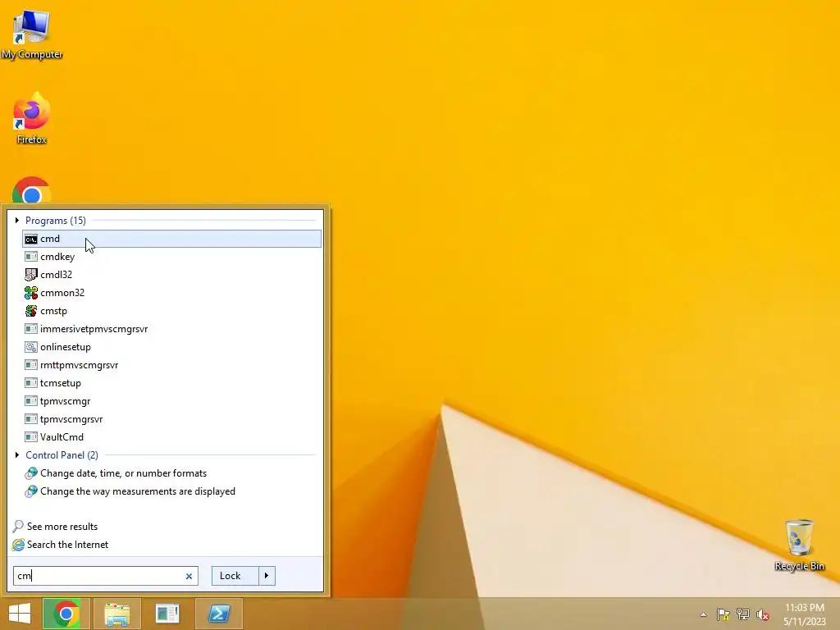Launch tcmsetup from results
The image size is (840, 630).
tap(171, 383)
